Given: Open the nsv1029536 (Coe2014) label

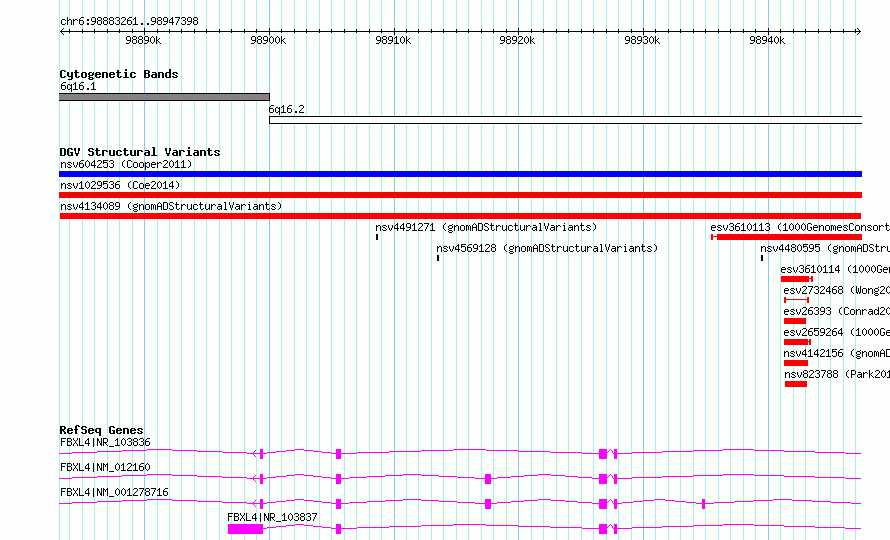Looking at the screenshot, I should pyautogui.click(x=120, y=185).
